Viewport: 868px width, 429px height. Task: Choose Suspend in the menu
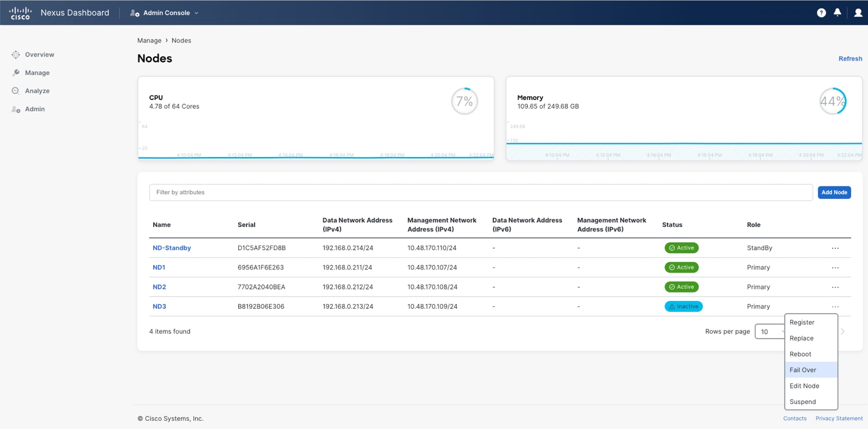click(x=811, y=401)
